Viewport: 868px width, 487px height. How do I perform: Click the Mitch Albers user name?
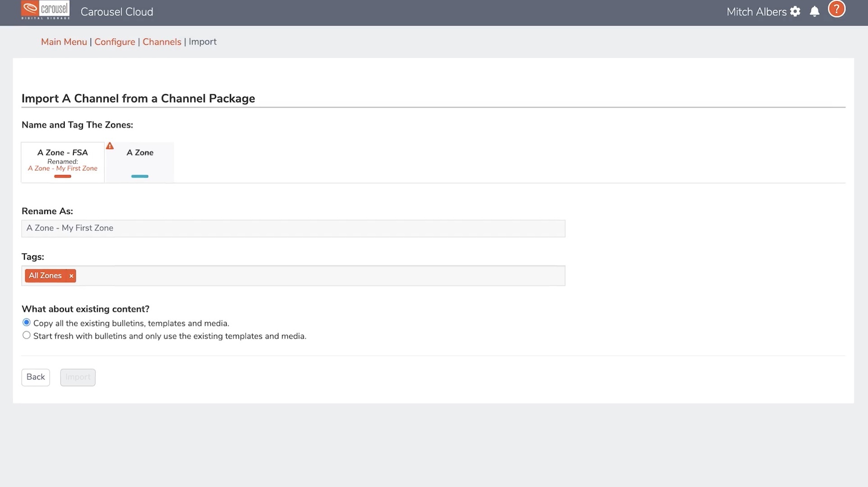pos(756,12)
